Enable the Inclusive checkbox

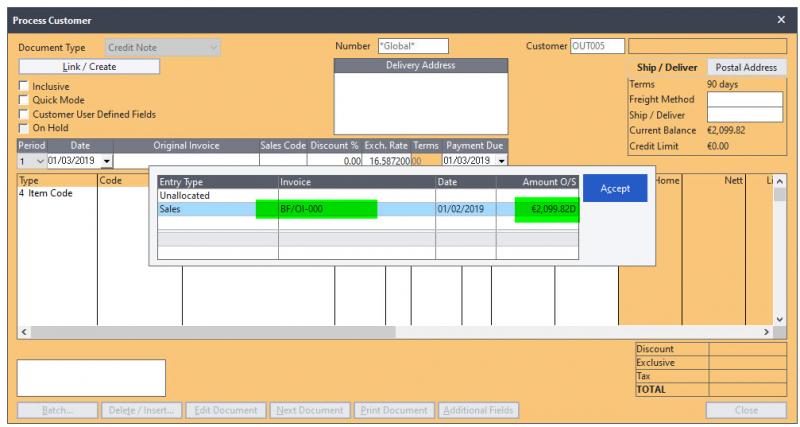(x=24, y=87)
